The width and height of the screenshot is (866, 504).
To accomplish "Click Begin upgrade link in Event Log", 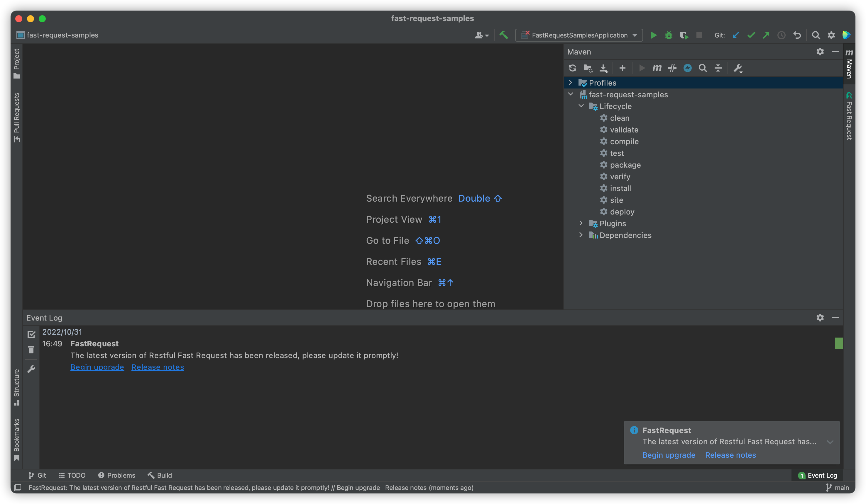I will coord(97,367).
